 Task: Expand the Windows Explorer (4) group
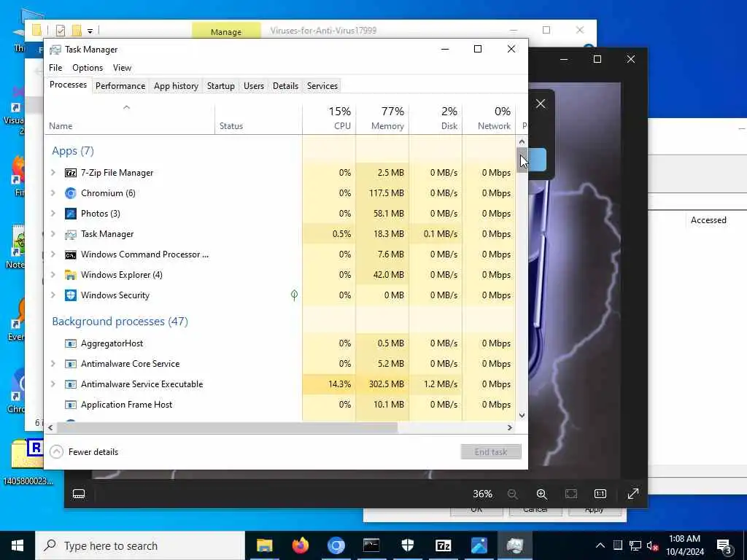click(53, 275)
